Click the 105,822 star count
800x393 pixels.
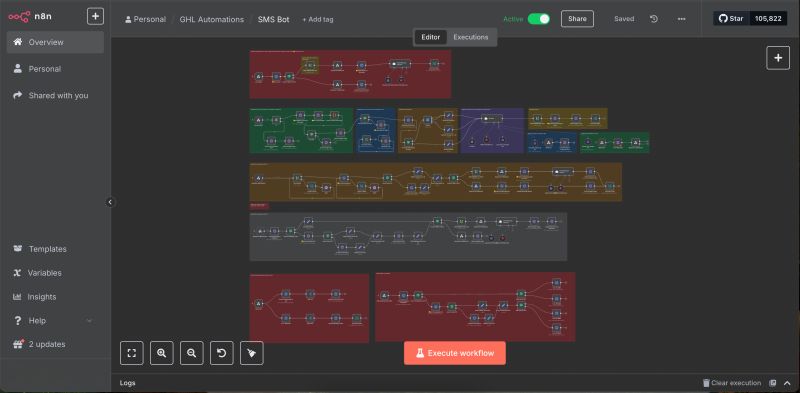click(768, 19)
